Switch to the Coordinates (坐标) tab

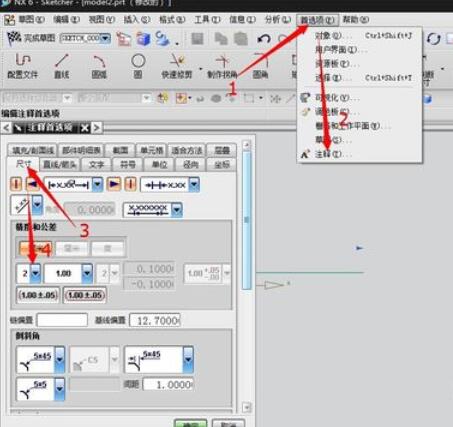click(222, 164)
